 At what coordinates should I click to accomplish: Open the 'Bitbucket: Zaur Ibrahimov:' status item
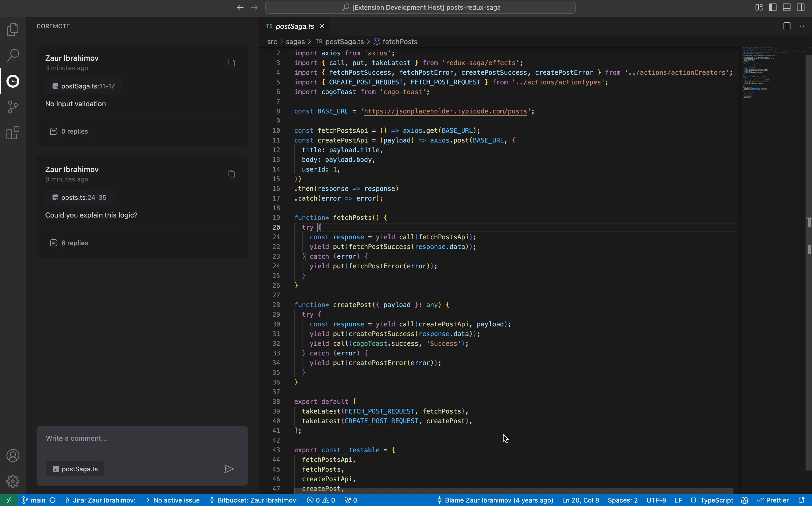(254, 500)
